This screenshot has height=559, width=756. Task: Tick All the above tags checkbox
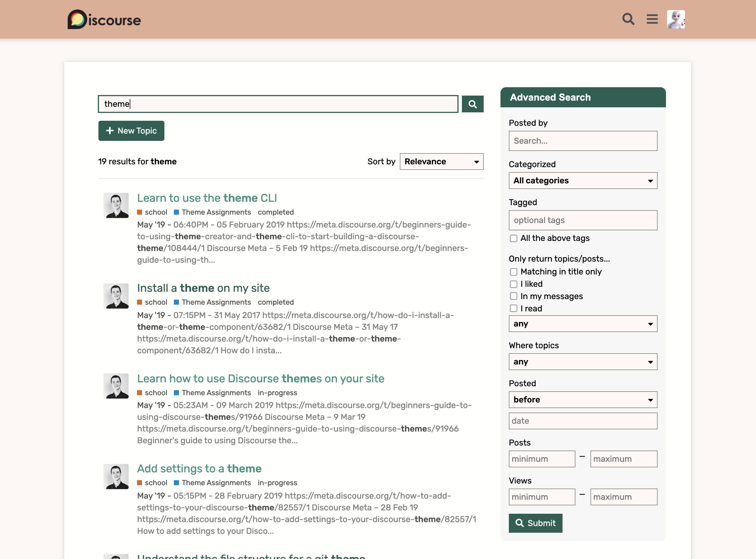[x=513, y=238]
